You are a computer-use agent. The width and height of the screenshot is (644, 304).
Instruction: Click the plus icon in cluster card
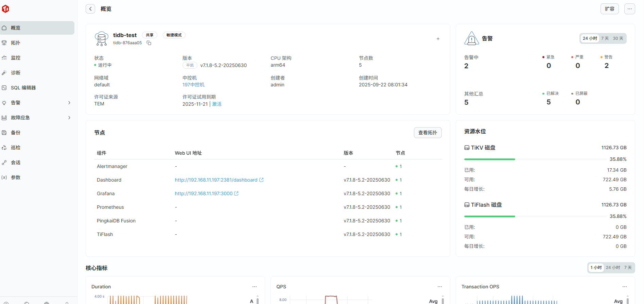coord(438,39)
